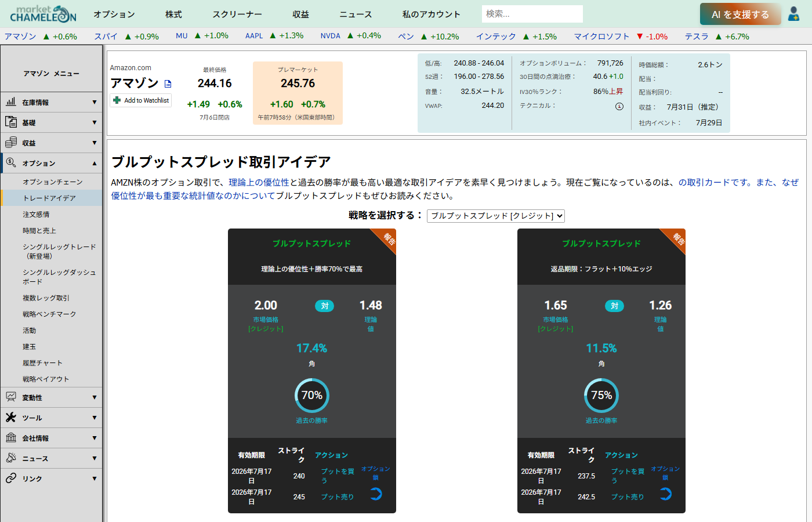Select 注文感情 in the sidebar
Viewport: 812px width, 522px height.
[x=36, y=215]
